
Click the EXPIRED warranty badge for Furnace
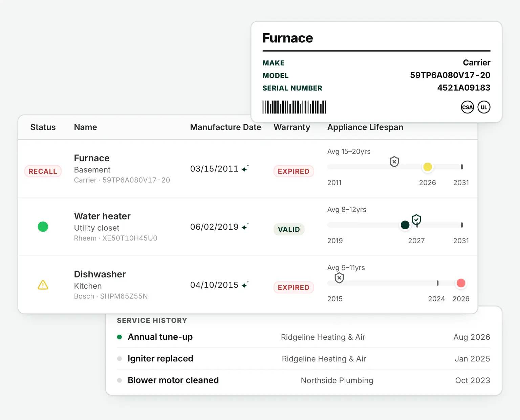coord(294,171)
